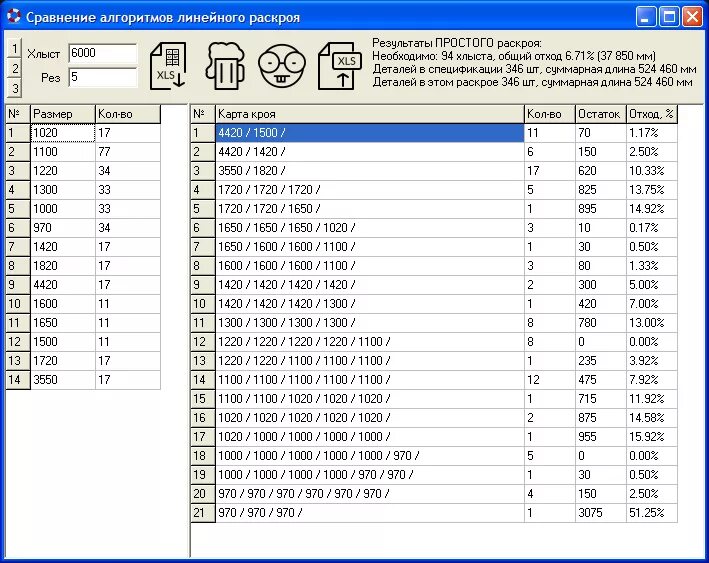Screen dimensions: 709x563
Task: Select preset button 1
Action: pyautogui.click(x=14, y=48)
